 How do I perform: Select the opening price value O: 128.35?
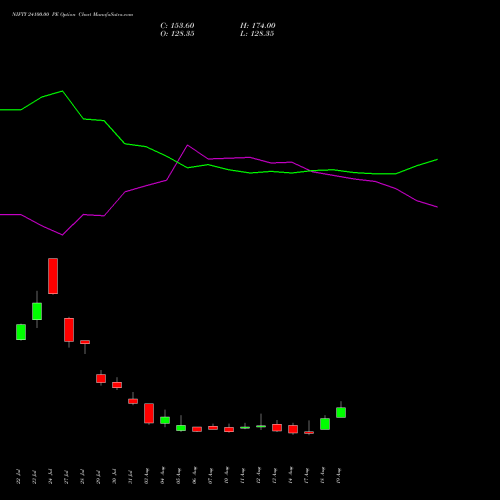point(177,34)
